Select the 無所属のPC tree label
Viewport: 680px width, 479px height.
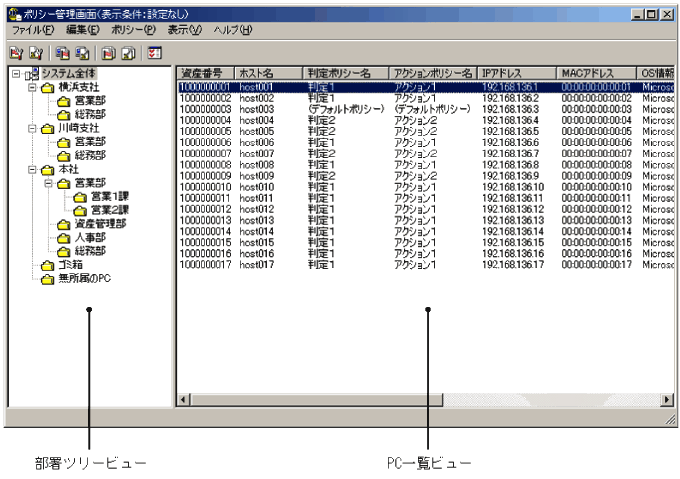pos(85,279)
